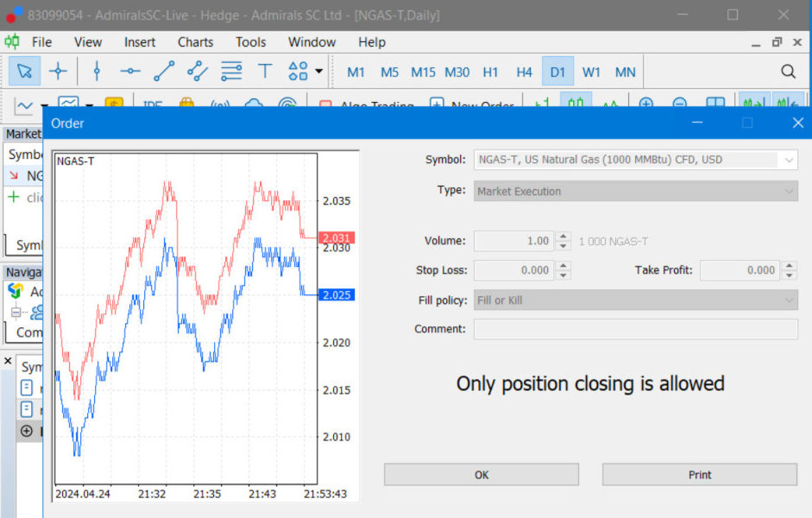
Task: Click the Print button
Action: [x=699, y=475]
